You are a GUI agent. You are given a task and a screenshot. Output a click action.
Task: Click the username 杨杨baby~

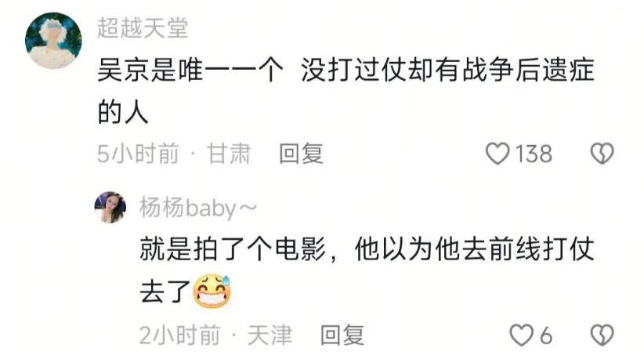point(198,208)
